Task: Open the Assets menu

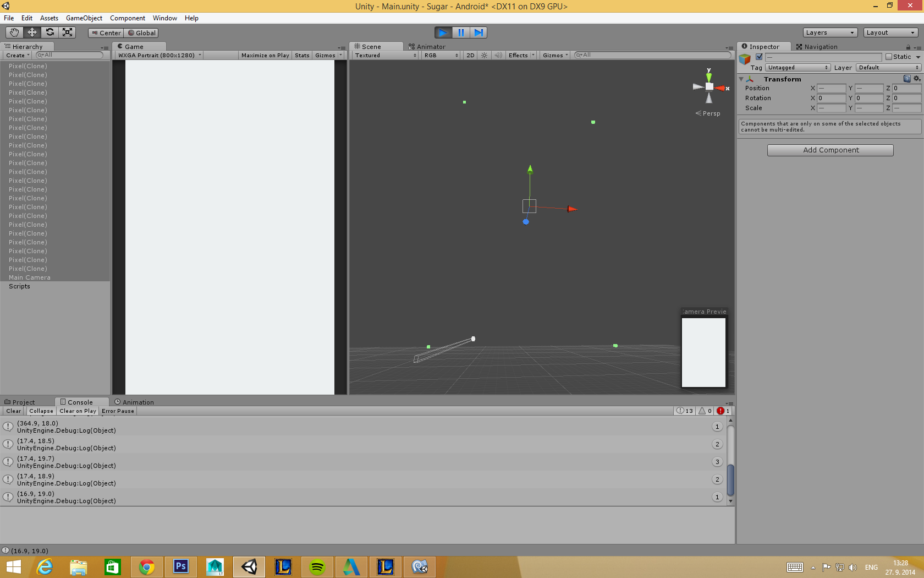Action: pyautogui.click(x=49, y=18)
